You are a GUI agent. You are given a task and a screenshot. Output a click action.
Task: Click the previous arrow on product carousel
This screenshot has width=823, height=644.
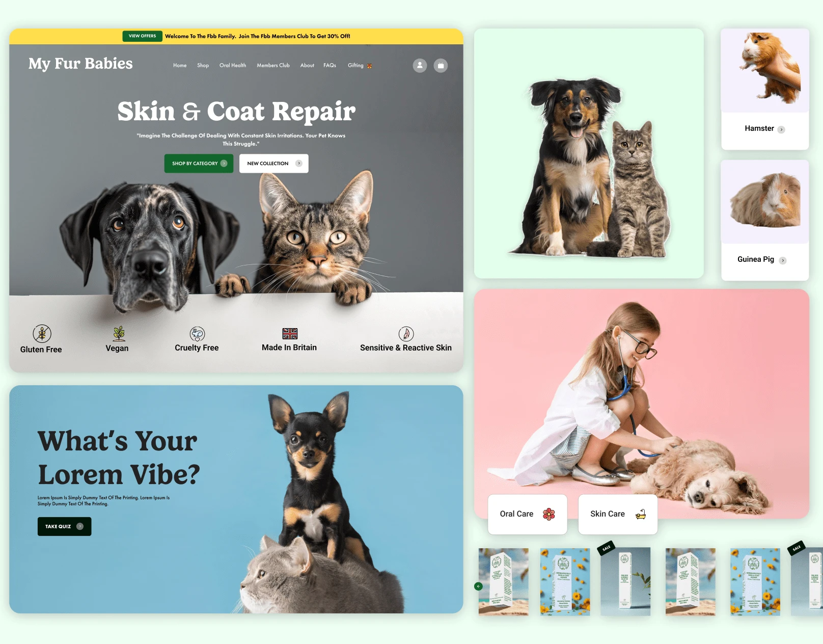[478, 586]
